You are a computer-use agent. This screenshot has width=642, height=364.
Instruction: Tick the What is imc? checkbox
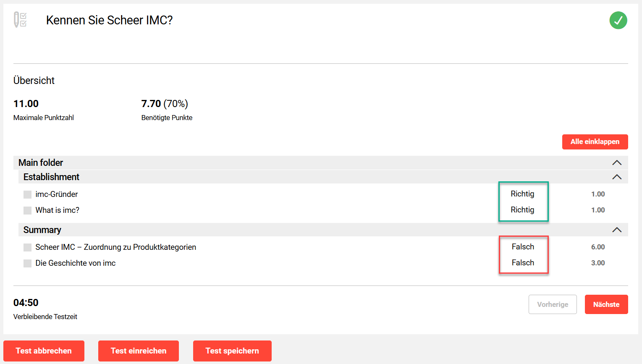coord(28,210)
